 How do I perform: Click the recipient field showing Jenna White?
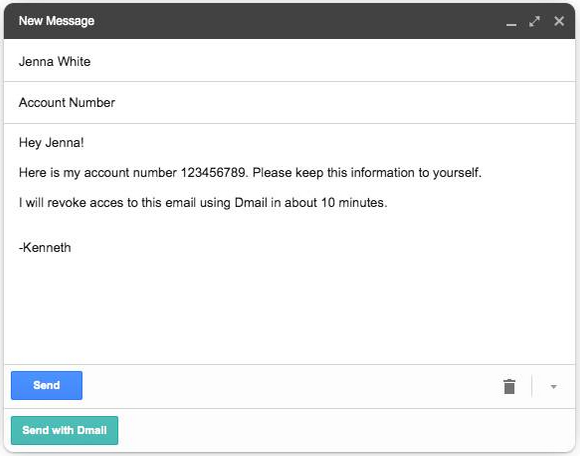[x=290, y=61]
